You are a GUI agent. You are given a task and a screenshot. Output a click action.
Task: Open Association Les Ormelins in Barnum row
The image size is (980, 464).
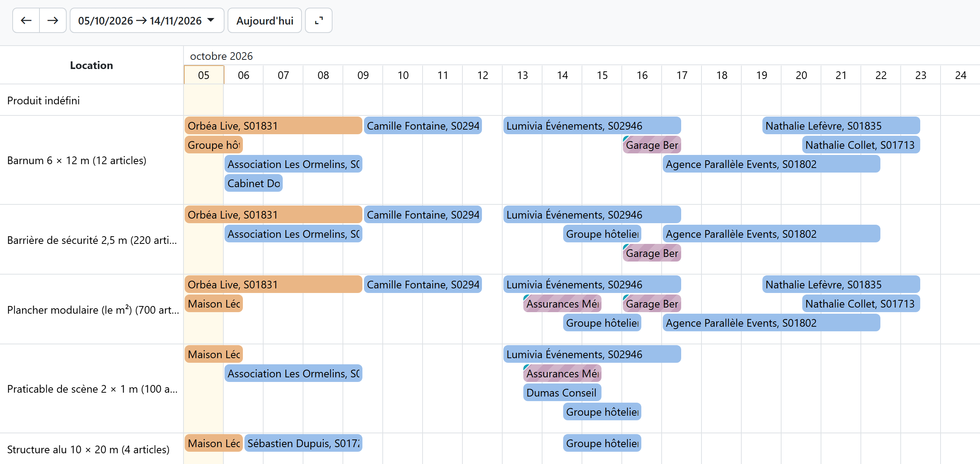[x=293, y=164]
